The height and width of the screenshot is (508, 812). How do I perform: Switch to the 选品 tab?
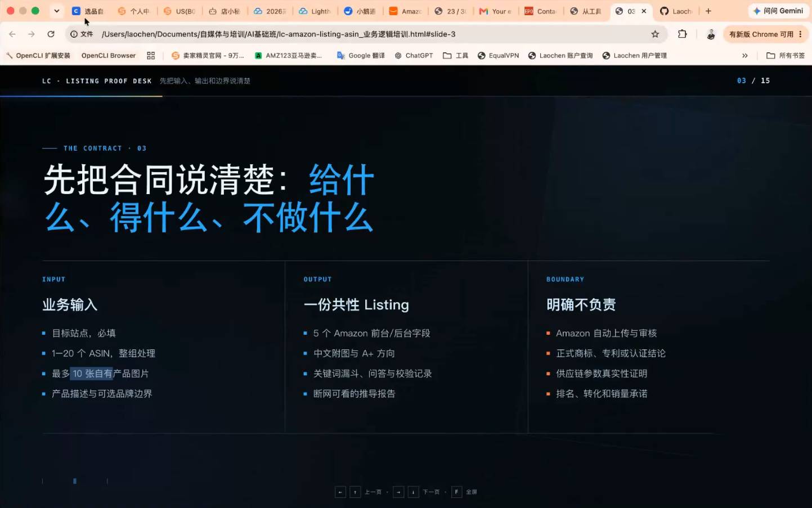[x=88, y=11]
